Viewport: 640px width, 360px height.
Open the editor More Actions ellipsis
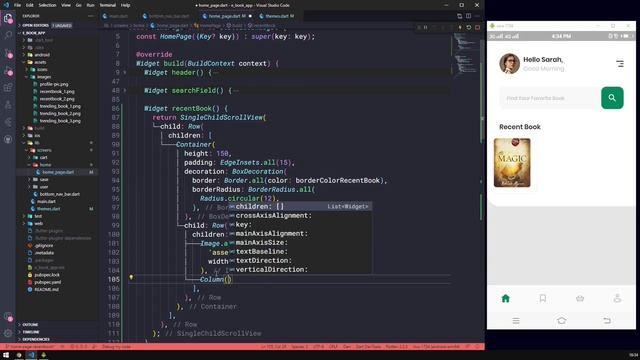click(477, 16)
